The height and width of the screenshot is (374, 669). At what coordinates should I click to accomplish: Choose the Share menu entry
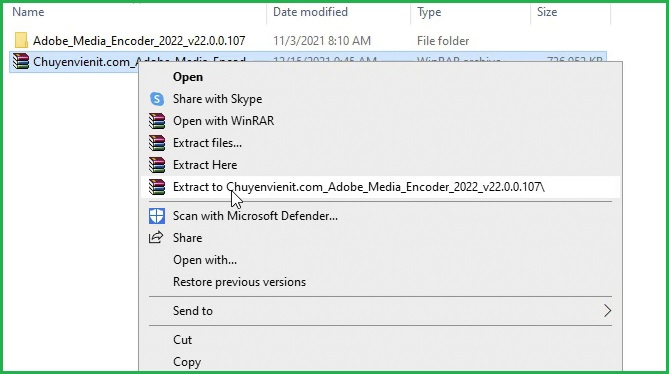pos(380,238)
